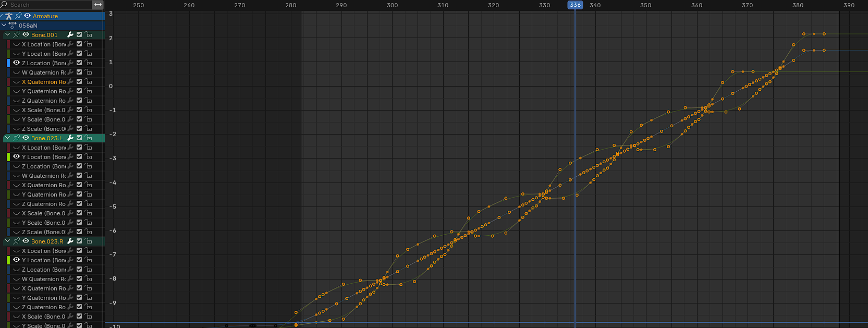Lock the Bone.023.L X Quaternion channel
The height and width of the screenshot is (328, 868).
coord(89,185)
